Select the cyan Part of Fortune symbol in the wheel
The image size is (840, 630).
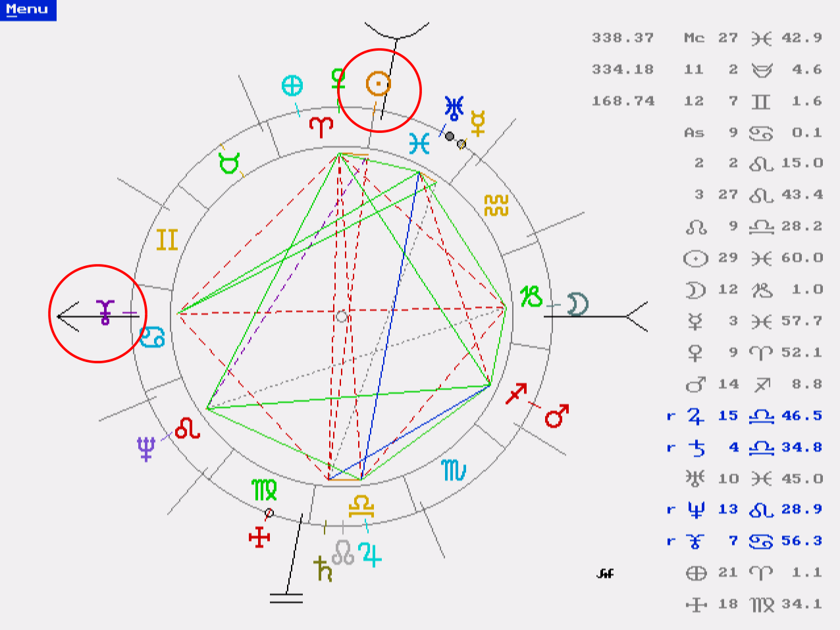292,86
